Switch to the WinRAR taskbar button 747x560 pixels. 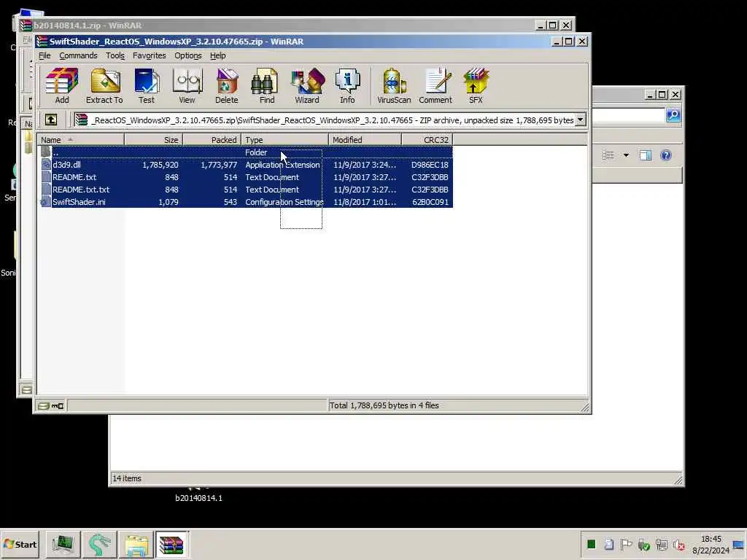(171, 544)
